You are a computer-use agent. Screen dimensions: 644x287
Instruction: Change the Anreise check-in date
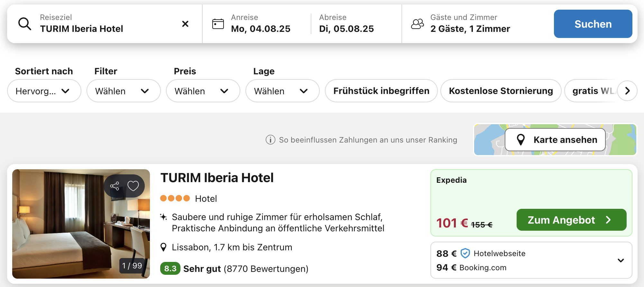tap(261, 24)
